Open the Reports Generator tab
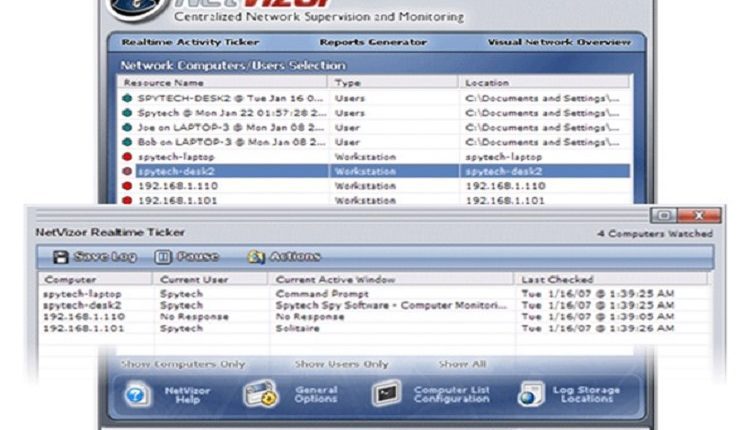The image size is (750, 430). pos(373,42)
